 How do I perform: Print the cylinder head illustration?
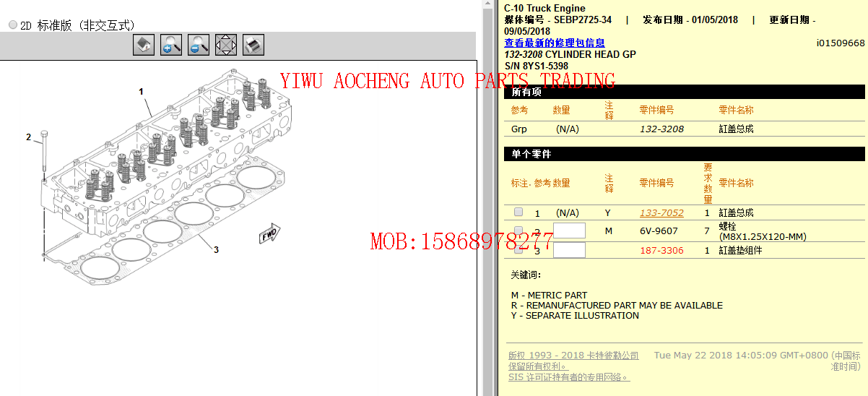253,45
